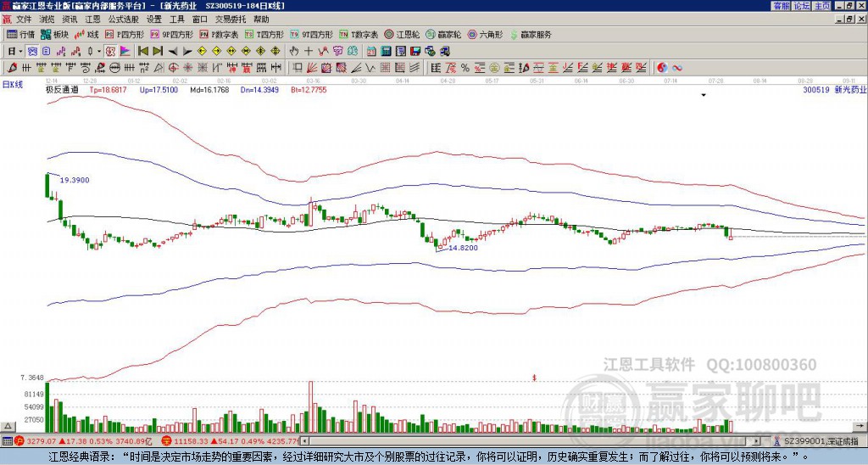
Task: Click the 论坛 button in title bar
Action: pos(802,6)
